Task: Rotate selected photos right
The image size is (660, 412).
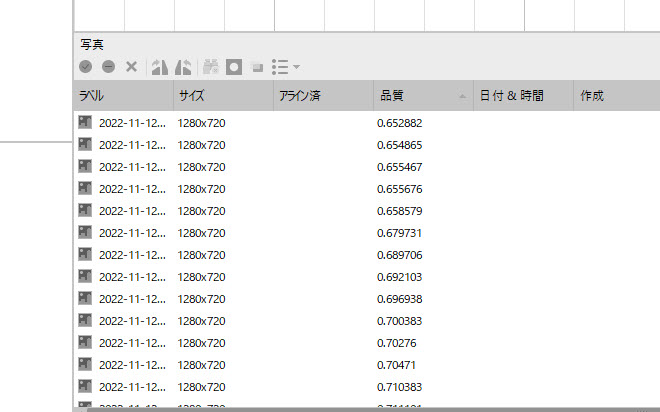Action: click(x=160, y=67)
